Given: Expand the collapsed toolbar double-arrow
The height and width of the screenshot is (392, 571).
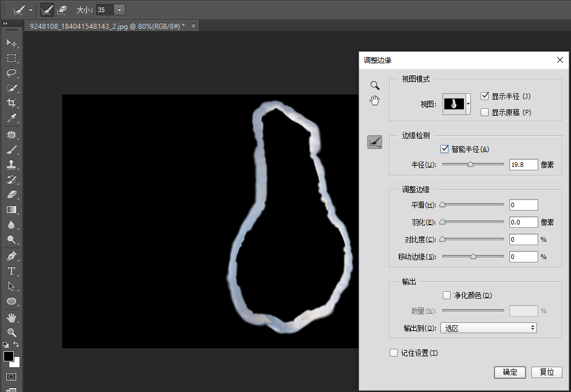Looking at the screenshot, I should 5,24.
